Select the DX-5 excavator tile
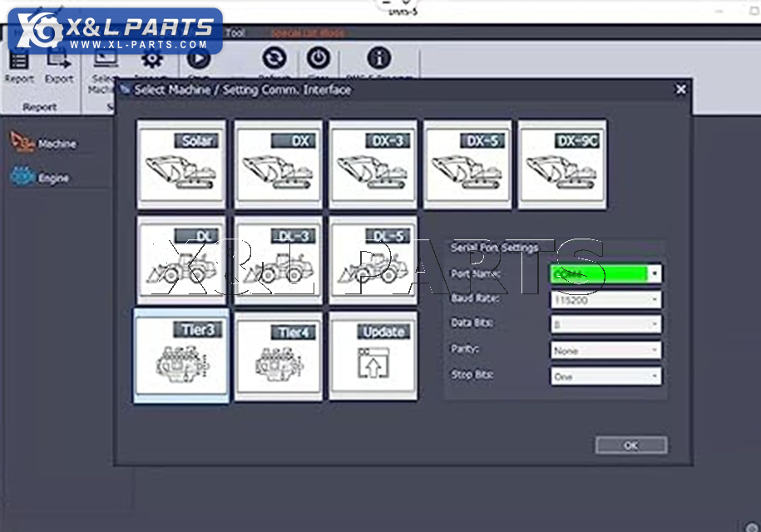This screenshot has width=761, height=532. point(467,164)
